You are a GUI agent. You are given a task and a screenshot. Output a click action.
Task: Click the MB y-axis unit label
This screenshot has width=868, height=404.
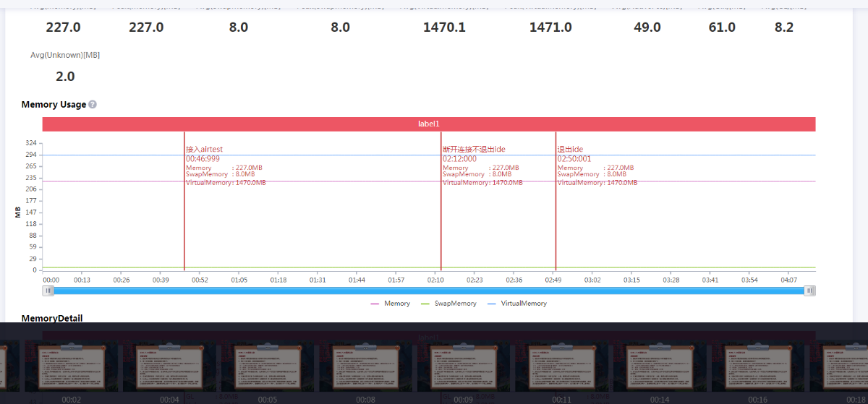coord(17,212)
